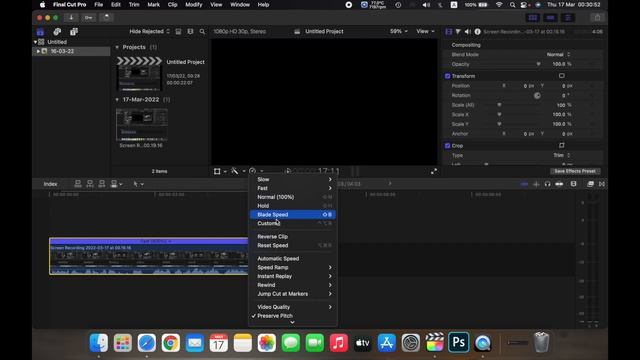Expand the Video Quality submenu
640x360 pixels.
coord(293,307)
